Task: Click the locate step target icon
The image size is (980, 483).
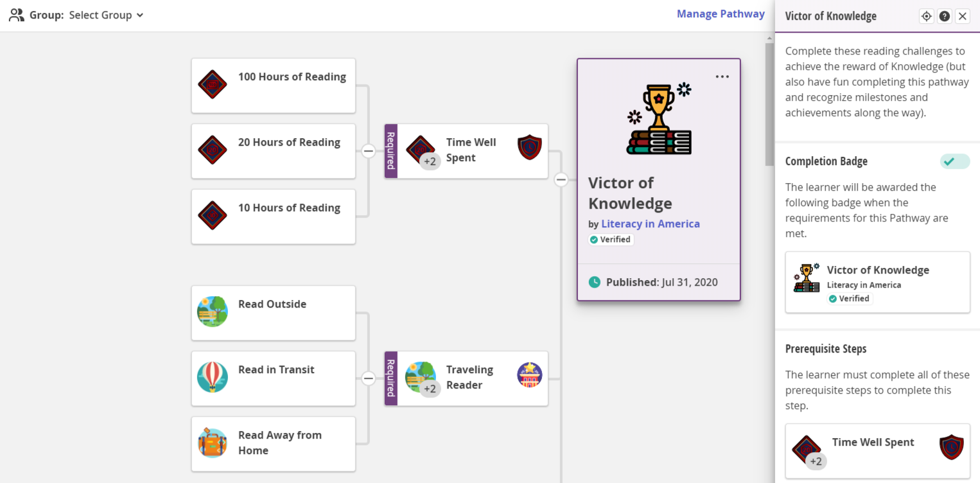Action: click(x=926, y=17)
